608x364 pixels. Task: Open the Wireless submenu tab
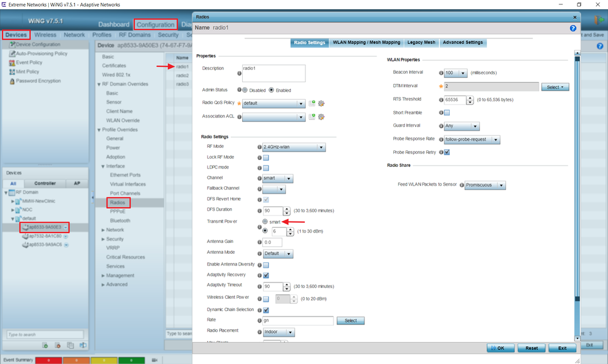[46, 35]
